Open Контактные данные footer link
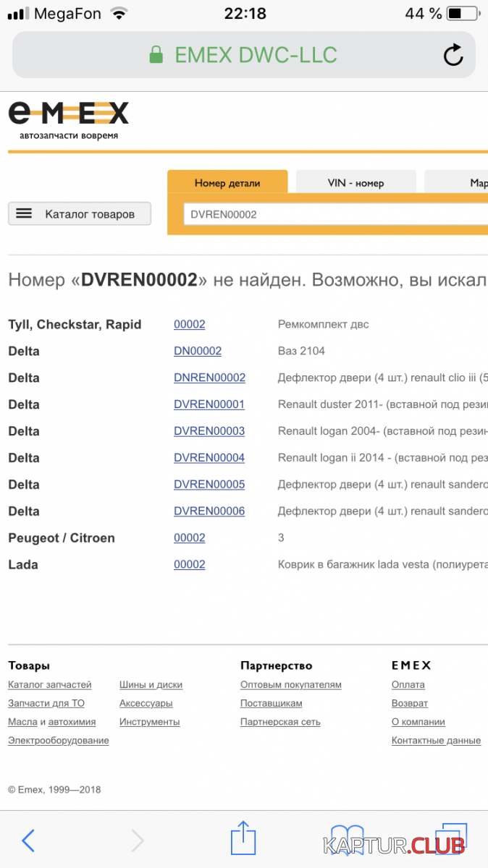Viewport: 488px width, 868px height. 436,741
